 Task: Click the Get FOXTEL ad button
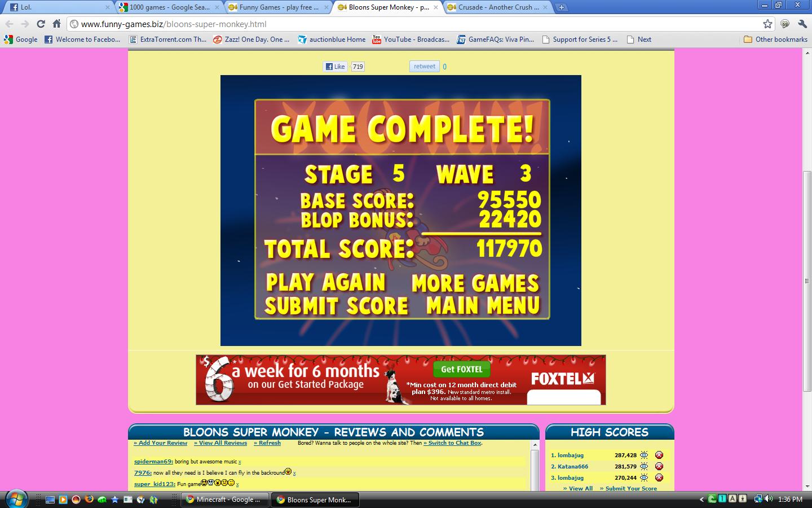[x=462, y=369]
